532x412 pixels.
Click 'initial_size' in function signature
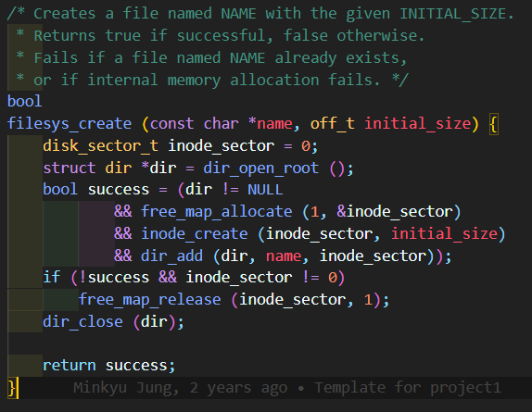tap(418, 124)
